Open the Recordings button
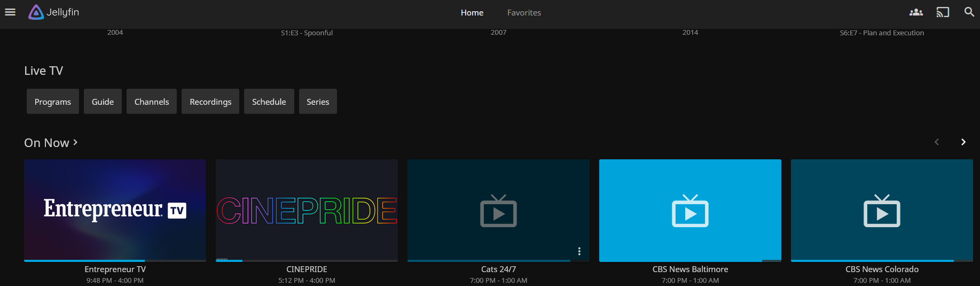The height and width of the screenshot is (286, 980). tap(210, 102)
